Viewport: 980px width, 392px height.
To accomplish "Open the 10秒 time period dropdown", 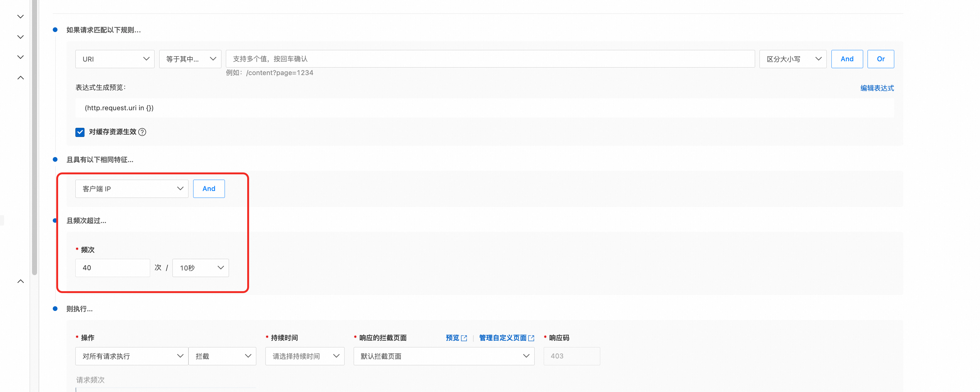I will (200, 268).
